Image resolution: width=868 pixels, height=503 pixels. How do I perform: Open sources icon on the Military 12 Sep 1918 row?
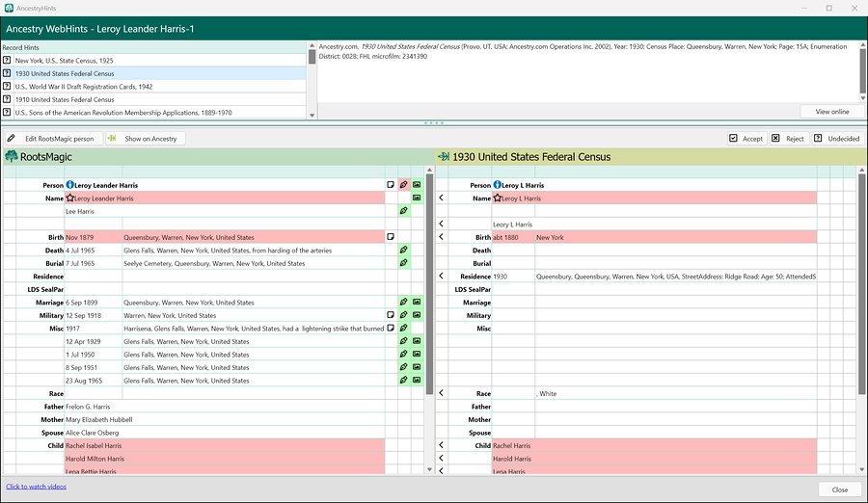click(404, 315)
